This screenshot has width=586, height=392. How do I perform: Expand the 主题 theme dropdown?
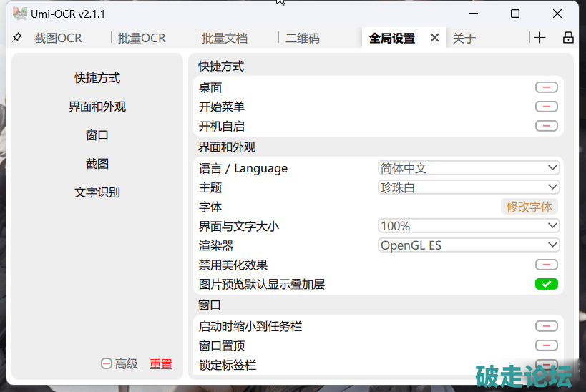click(469, 187)
